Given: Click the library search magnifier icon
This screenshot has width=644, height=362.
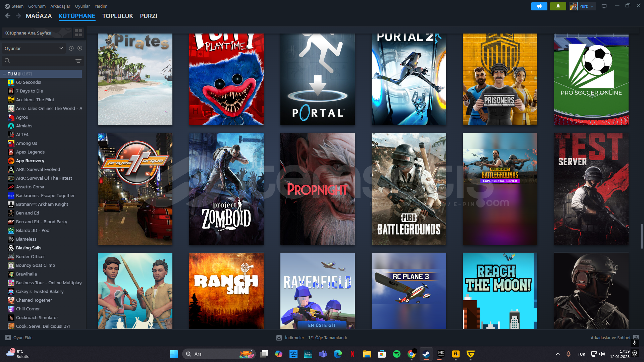Looking at the screenshot, I should tap(7, 61).
